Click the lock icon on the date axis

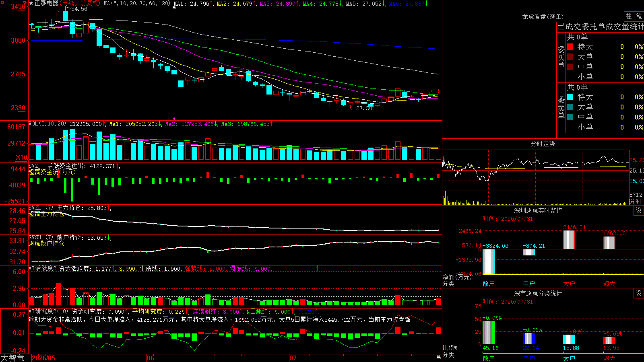(439, 357)
